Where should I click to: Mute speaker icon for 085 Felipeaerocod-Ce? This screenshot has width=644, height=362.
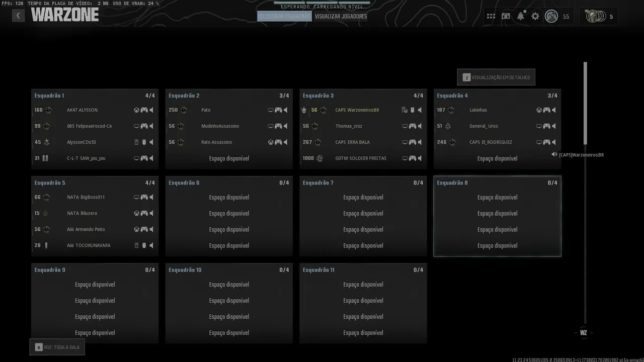coord(151,126)
